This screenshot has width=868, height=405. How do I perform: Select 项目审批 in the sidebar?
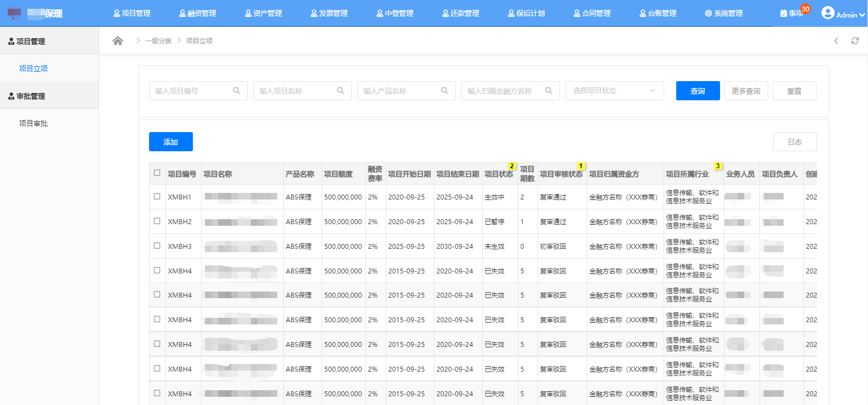(x=33, y=123)
